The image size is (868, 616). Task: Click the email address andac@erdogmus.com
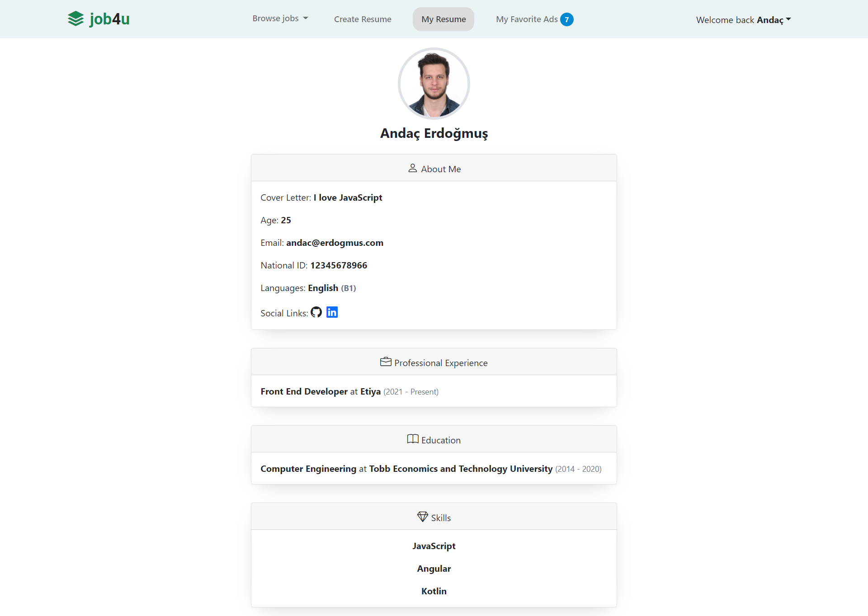335,243
